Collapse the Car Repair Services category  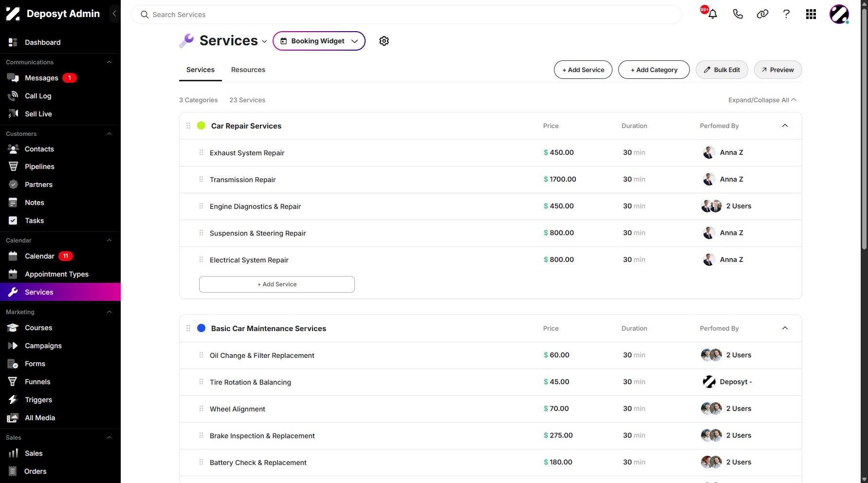click(785, 126)
